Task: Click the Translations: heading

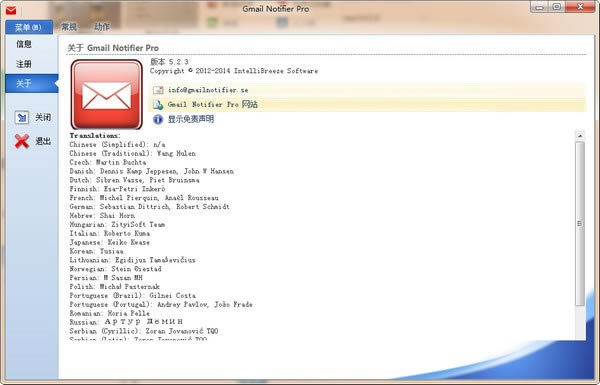Action: pos(95,135)
